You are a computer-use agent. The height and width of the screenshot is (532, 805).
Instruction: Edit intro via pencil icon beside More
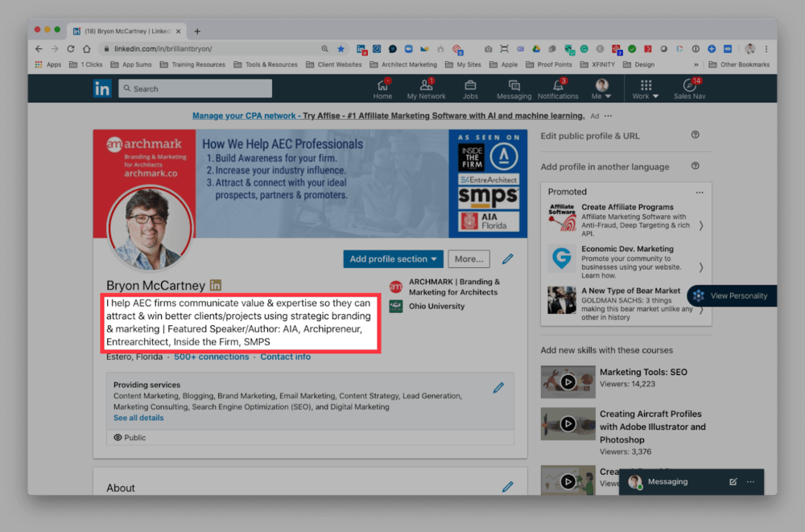point(508,259)
